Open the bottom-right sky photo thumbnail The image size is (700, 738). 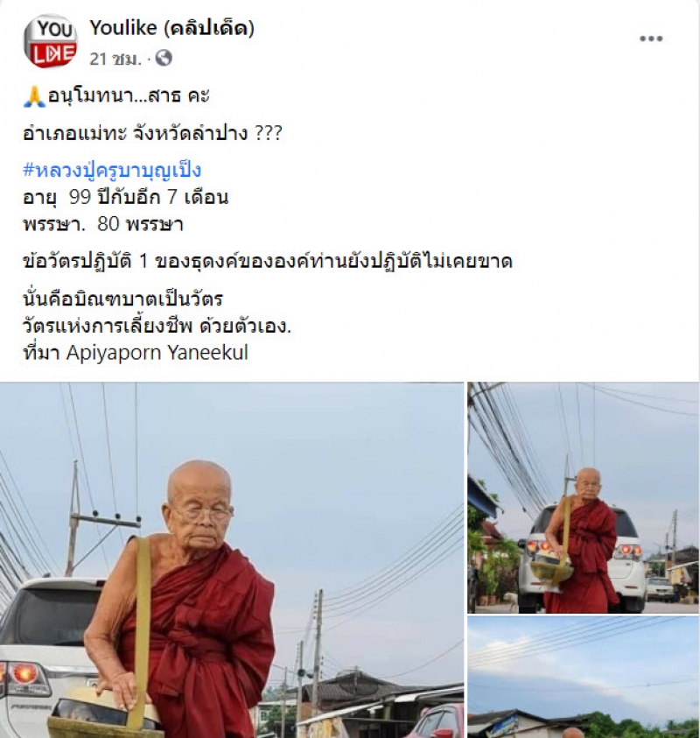coord(584,678)
